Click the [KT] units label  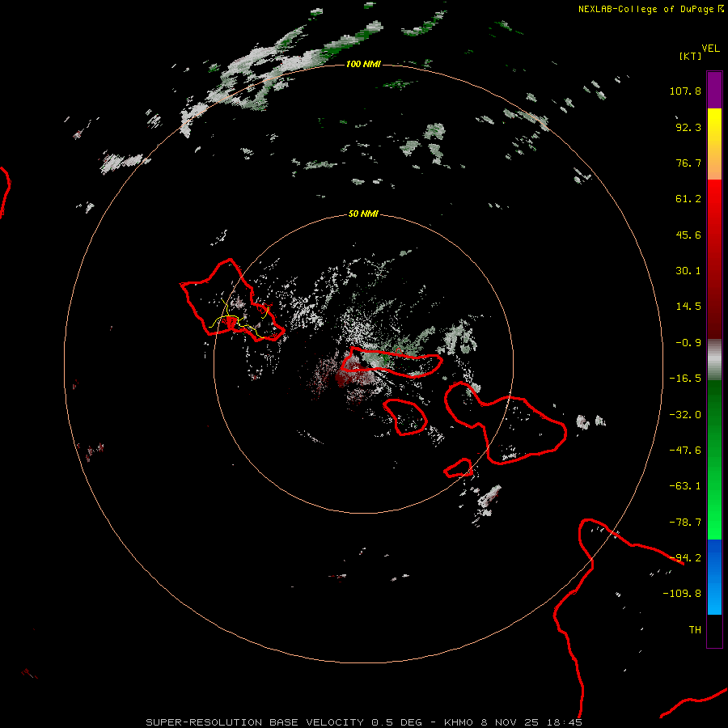pyautogui.click(x=691, y=56)
